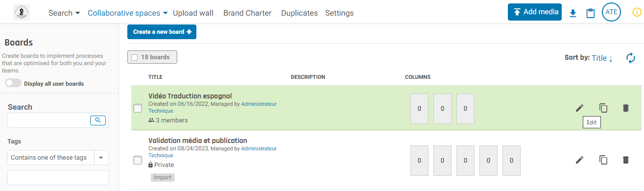This screenshot has height=191, width=644.
Task: Open the downloads icon in header
Action: [573, 13]
